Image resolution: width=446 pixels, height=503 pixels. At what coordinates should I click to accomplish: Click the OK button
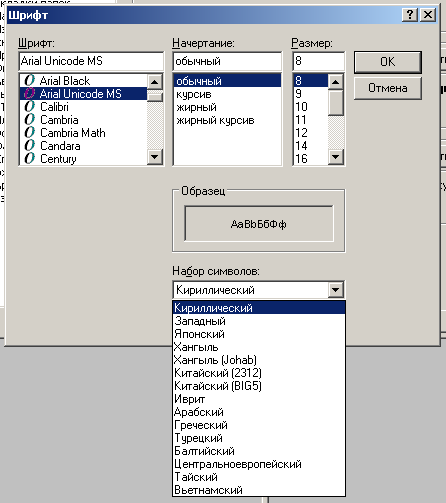click(388, 62)
